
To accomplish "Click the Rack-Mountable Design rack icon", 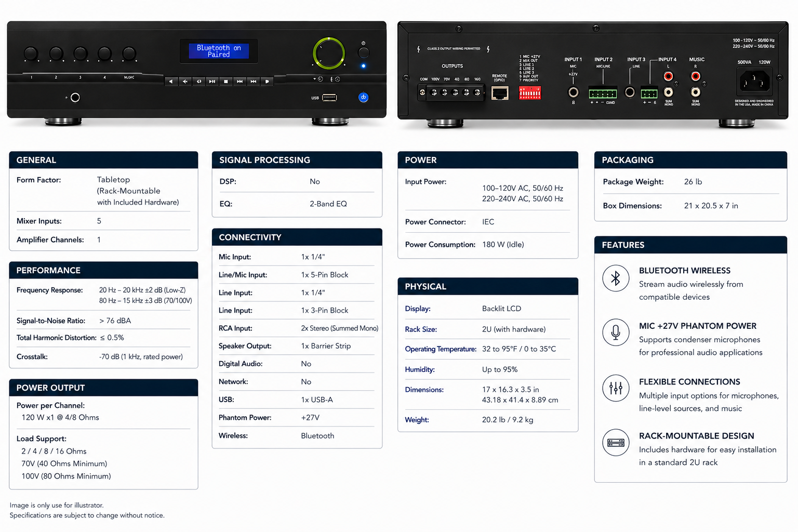I will coord(616,443).
